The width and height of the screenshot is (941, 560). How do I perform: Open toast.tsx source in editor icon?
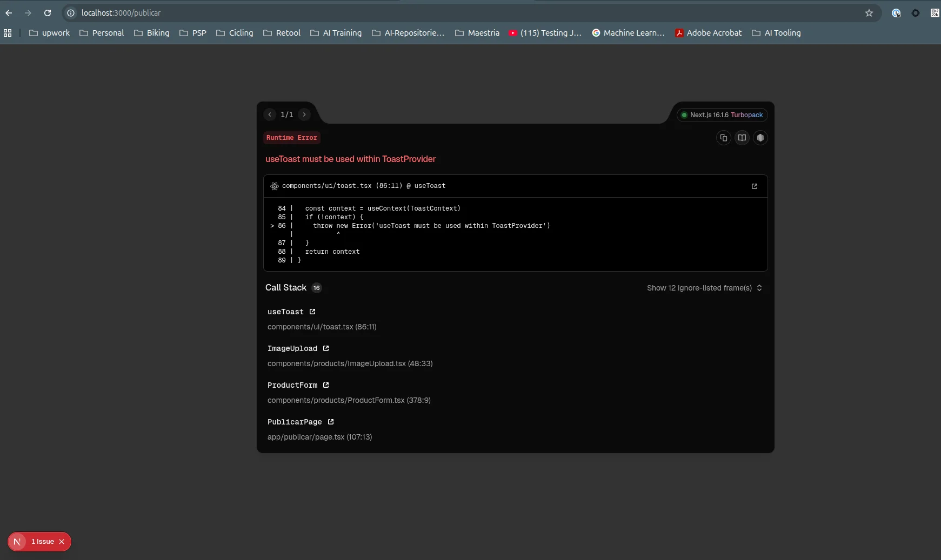pos(755,186)
